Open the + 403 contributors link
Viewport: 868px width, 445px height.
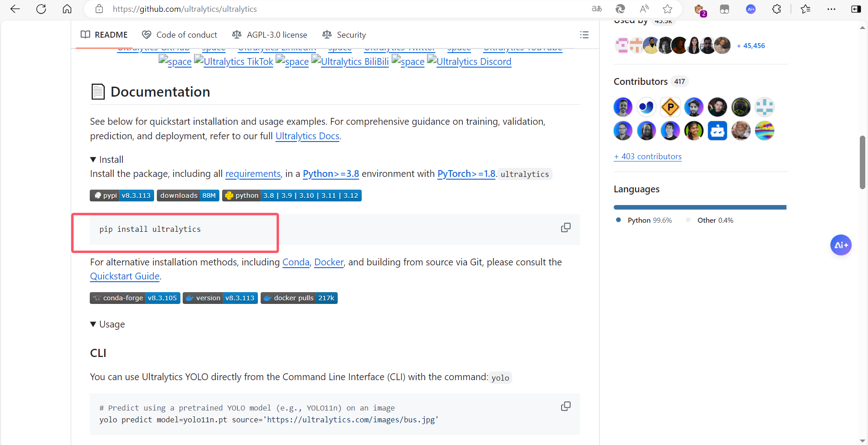tap(648, 156)
